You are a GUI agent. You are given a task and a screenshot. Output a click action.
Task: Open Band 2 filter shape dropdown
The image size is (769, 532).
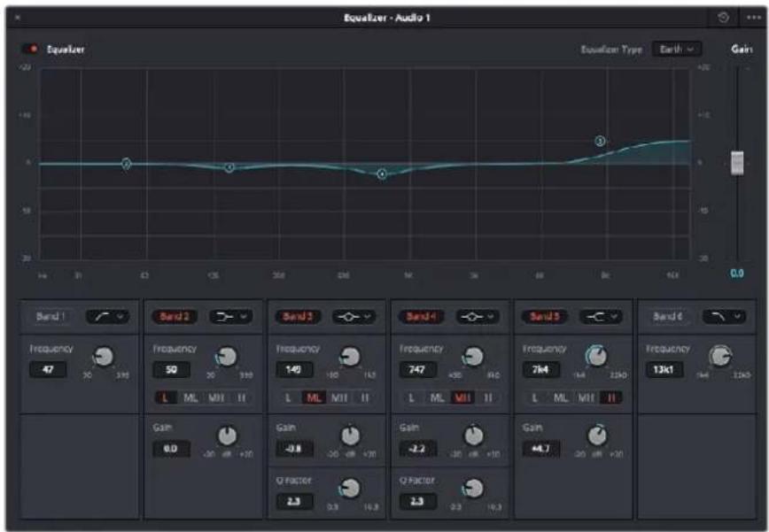[x=231, y=317]
